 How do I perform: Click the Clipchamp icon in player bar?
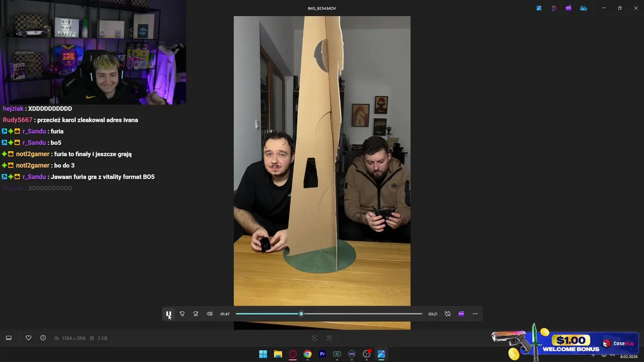[x=461, y=314]
